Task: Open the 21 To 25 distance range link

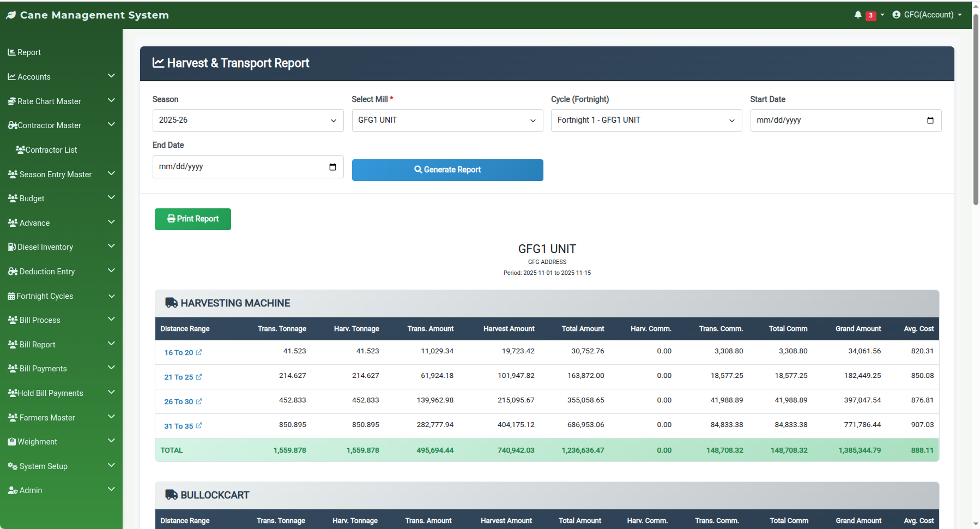Action: coord(183,377)
